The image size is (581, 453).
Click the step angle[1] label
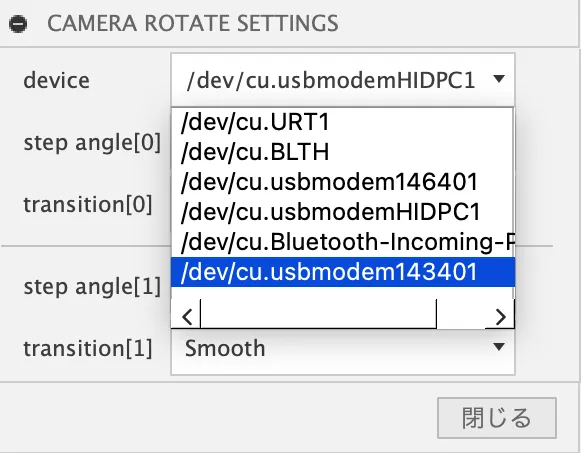92,287
